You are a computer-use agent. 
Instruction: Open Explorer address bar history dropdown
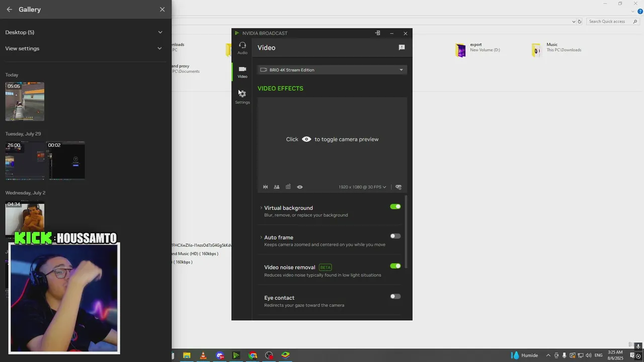574,22
